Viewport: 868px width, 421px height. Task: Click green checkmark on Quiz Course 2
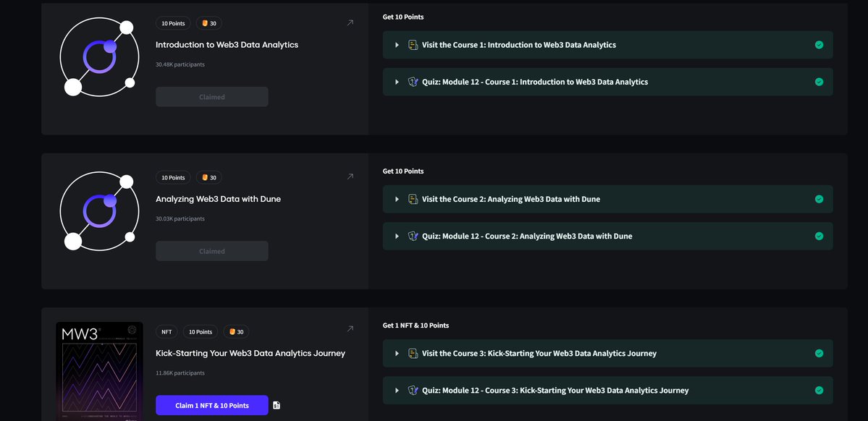[819, 236]
